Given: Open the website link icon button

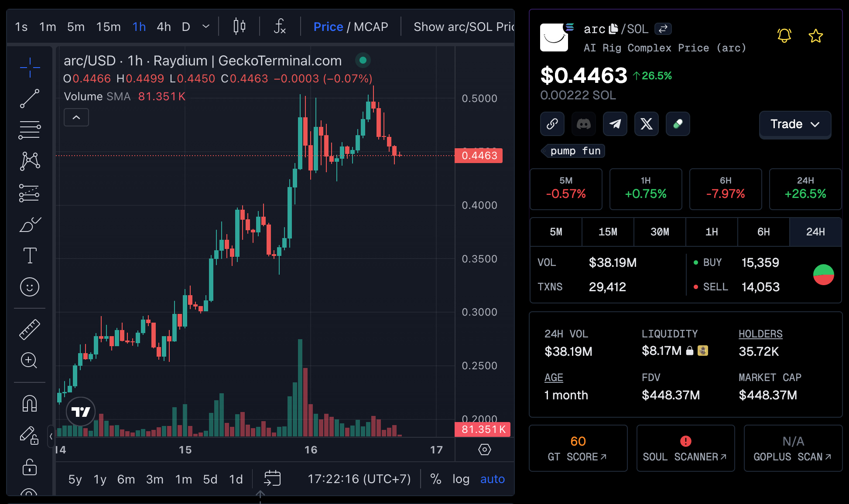Looking at the screenshot, I should point(552,124).
